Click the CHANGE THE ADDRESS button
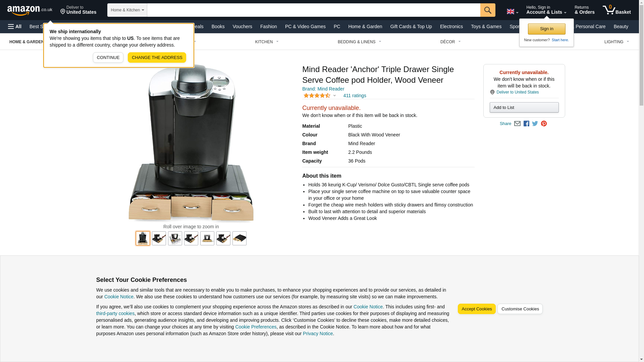Screen dimensions: 644x362 tap(157, 57)
